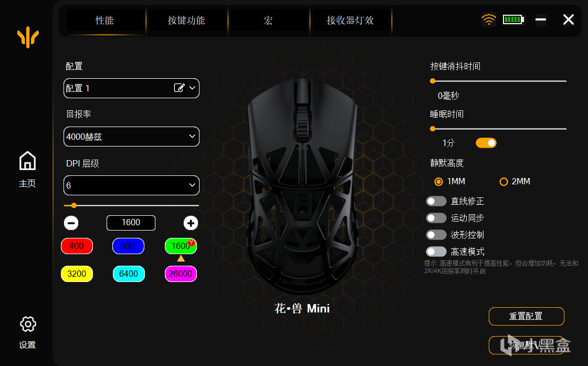Image resolution: width=588 pixels, height=366 pixels.
Task: Click the orange brand logo icon
Action: [28, 37]
